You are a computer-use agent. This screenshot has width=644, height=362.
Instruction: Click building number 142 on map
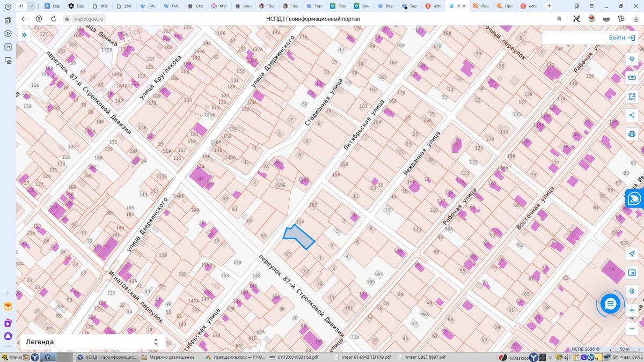pos(201,179)
